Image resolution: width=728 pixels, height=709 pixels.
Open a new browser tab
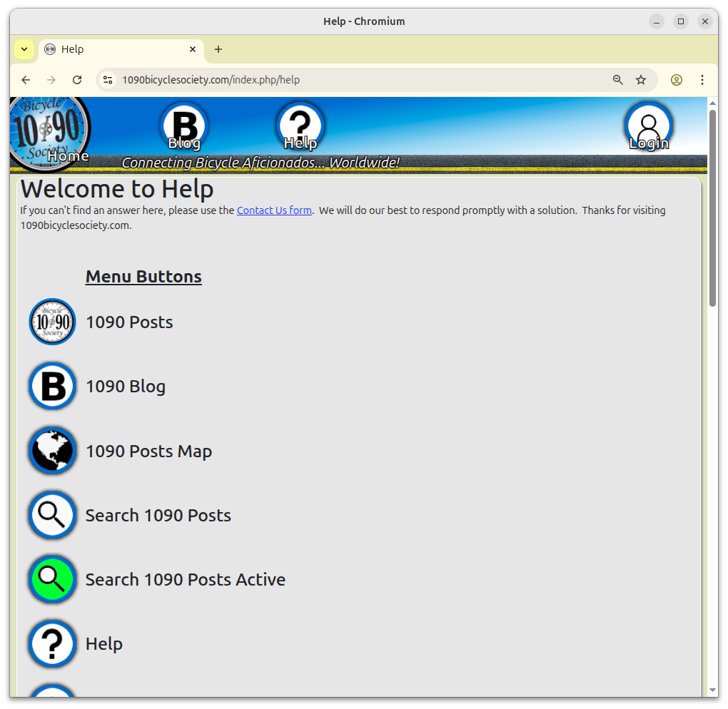click(x=218, y=49)
